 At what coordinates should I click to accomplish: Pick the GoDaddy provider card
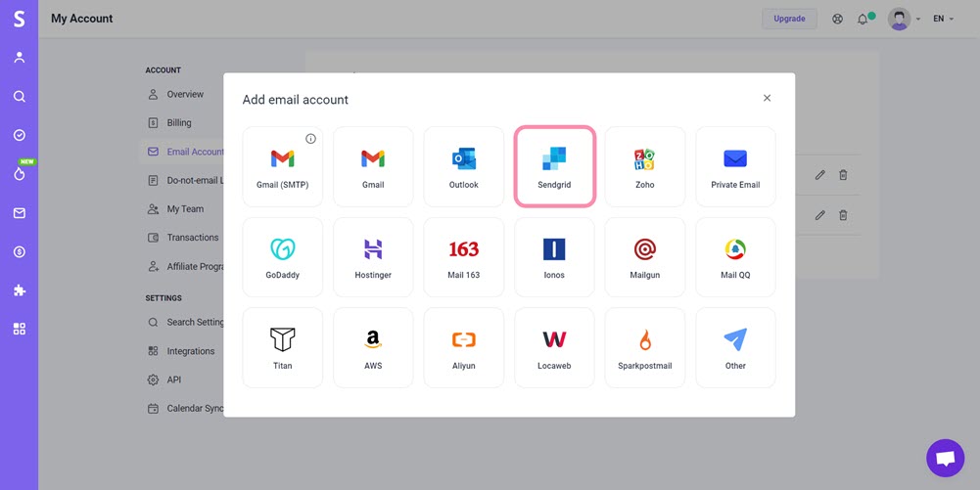283,257
